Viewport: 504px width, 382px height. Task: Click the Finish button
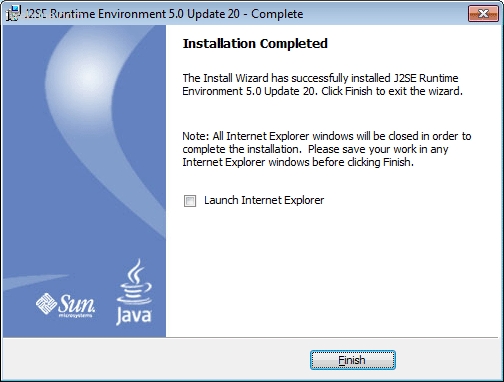tap(353, 360)
